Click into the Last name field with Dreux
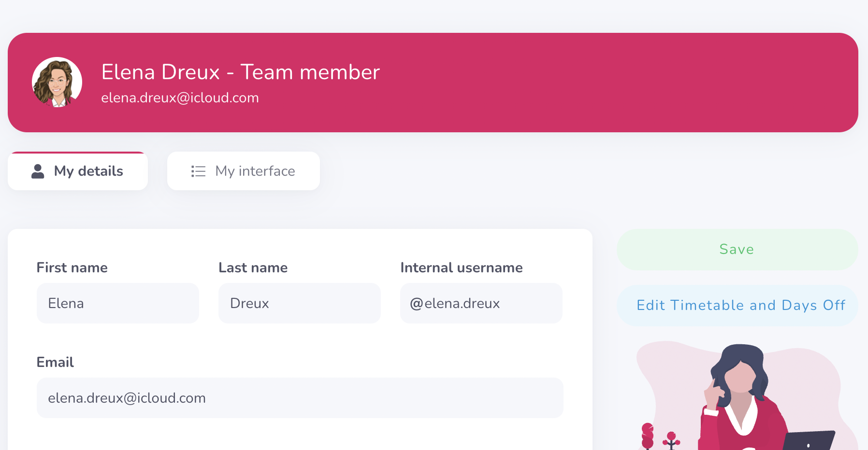The width and height of the screenshot is (868, 450). point(299,303)
